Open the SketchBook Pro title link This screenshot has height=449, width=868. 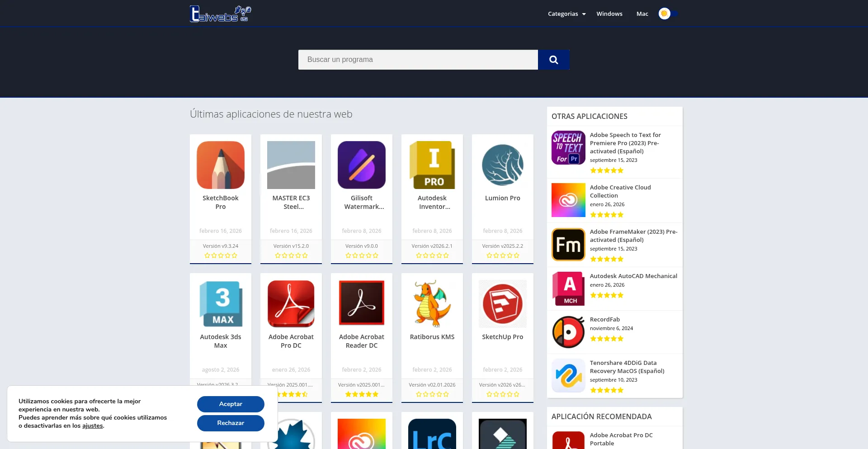[221, 203]
